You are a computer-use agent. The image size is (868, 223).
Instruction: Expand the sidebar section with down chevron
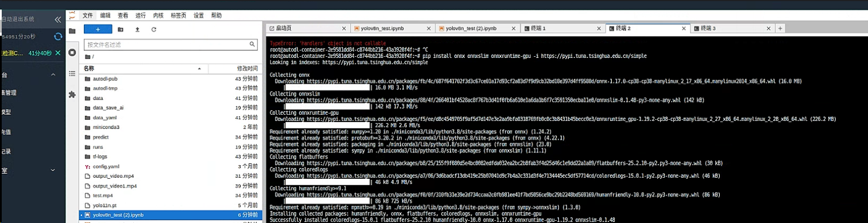click(52, 171)
